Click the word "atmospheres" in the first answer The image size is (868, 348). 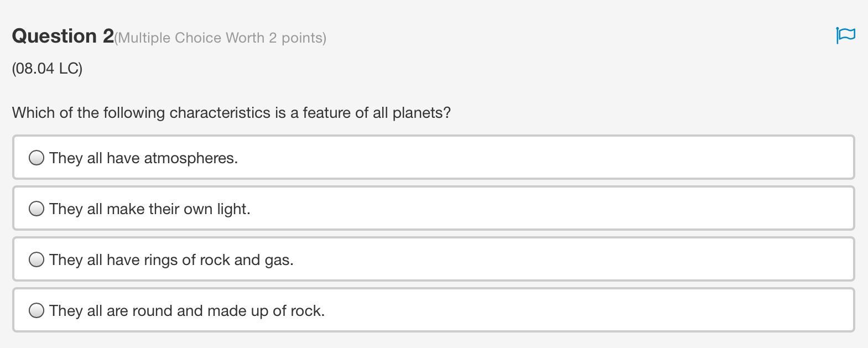click(x=190, y=158)
